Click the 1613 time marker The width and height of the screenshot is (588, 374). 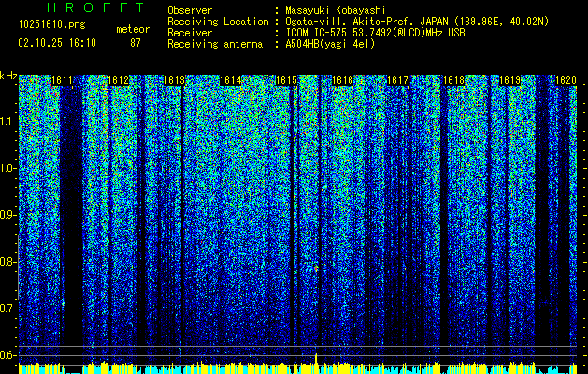175,80
